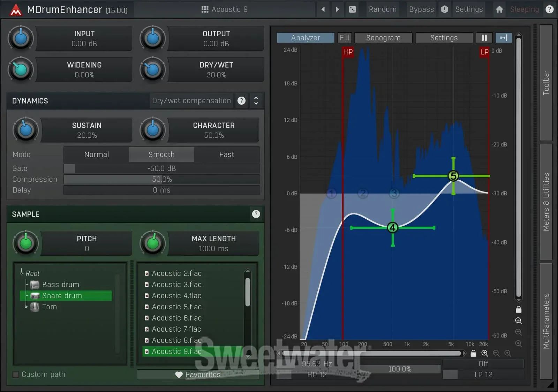Click the Random button

(x=383, y=9)
